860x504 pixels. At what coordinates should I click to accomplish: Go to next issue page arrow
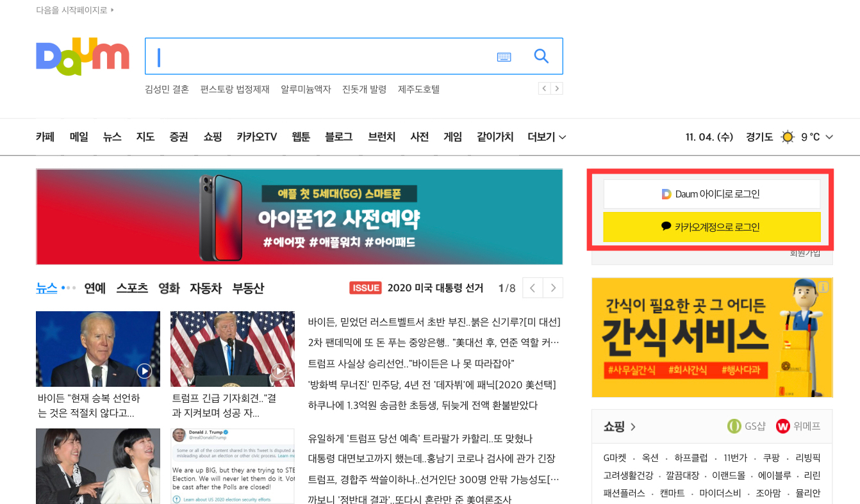pyautogui.click(x=553, y=288)
